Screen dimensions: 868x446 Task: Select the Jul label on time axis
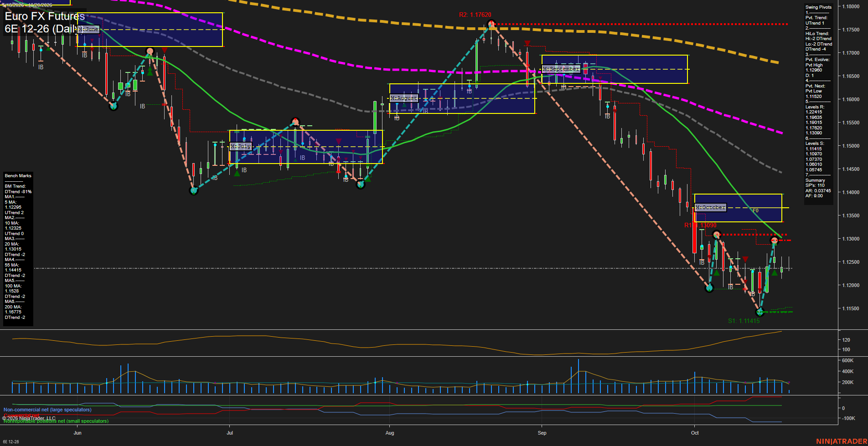tap(230, 433)
